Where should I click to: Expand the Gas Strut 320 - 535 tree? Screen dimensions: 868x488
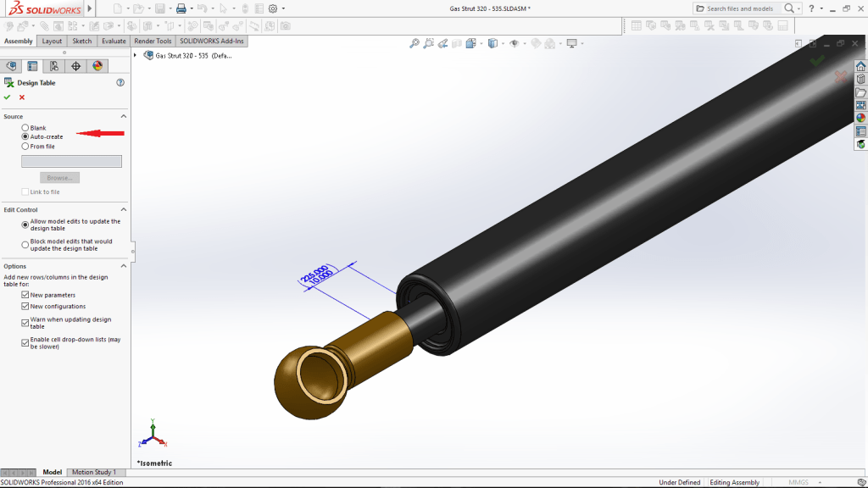136,55
